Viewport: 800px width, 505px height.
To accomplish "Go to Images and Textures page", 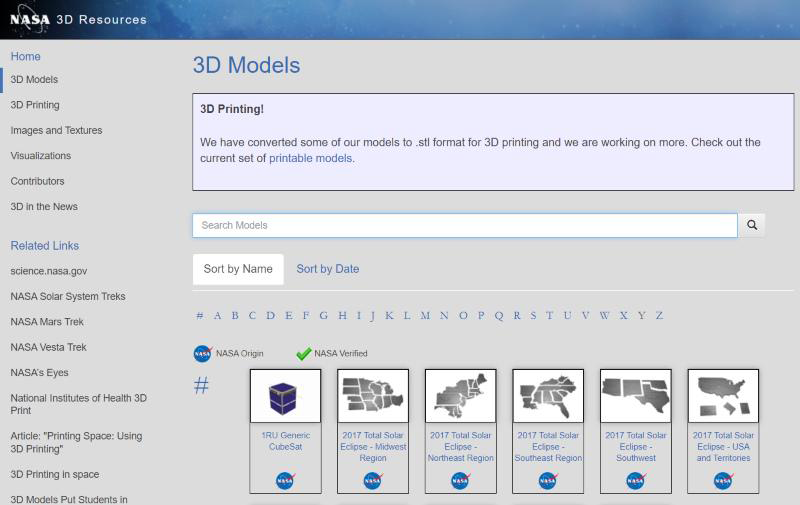I will tap(56, 130).
